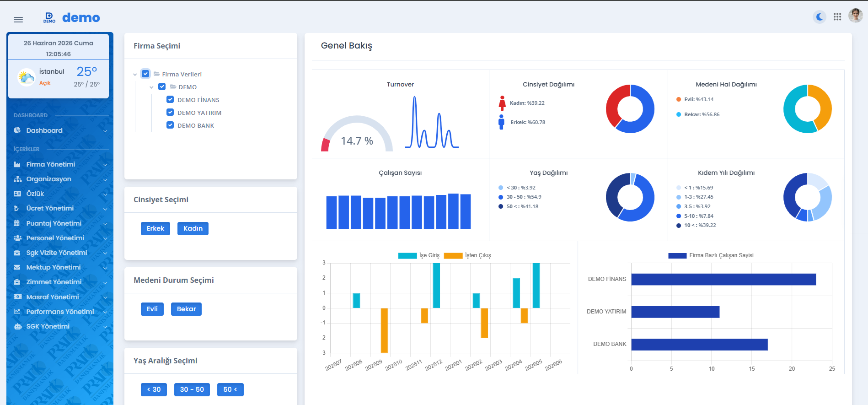Collapse the Firma Verileri tree node
Image resolution: width=868 pixels, height=405 pixels.
[x=135, y=74]
